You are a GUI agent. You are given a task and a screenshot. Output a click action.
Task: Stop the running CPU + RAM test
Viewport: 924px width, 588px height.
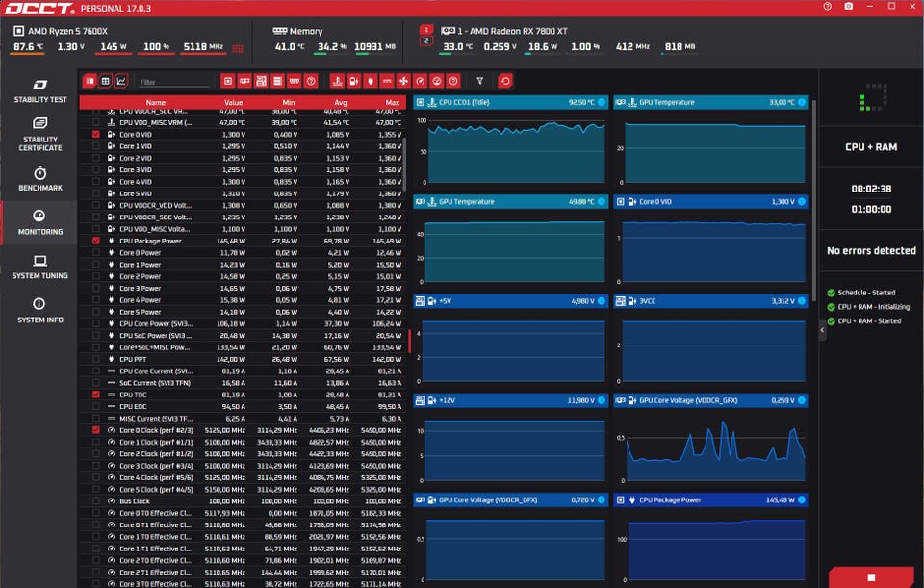pos(871,577)
